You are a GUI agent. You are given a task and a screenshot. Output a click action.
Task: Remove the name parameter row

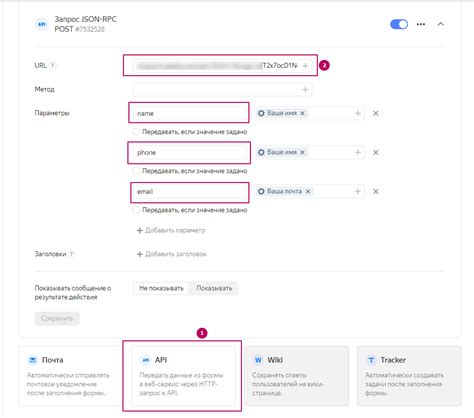[376, 114]
